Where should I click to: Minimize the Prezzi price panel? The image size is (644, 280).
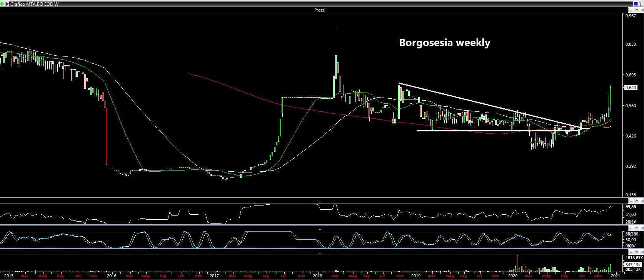pos(631,10)
